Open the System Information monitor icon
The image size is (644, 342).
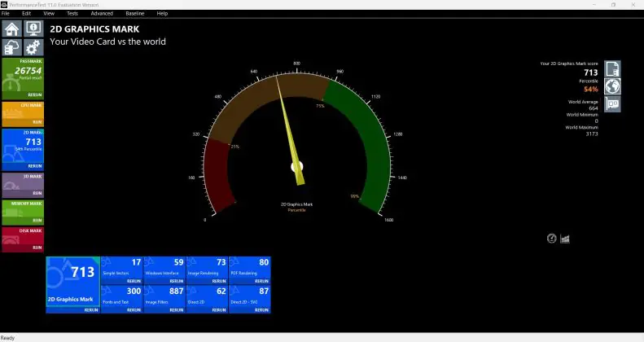coord(33,28)
